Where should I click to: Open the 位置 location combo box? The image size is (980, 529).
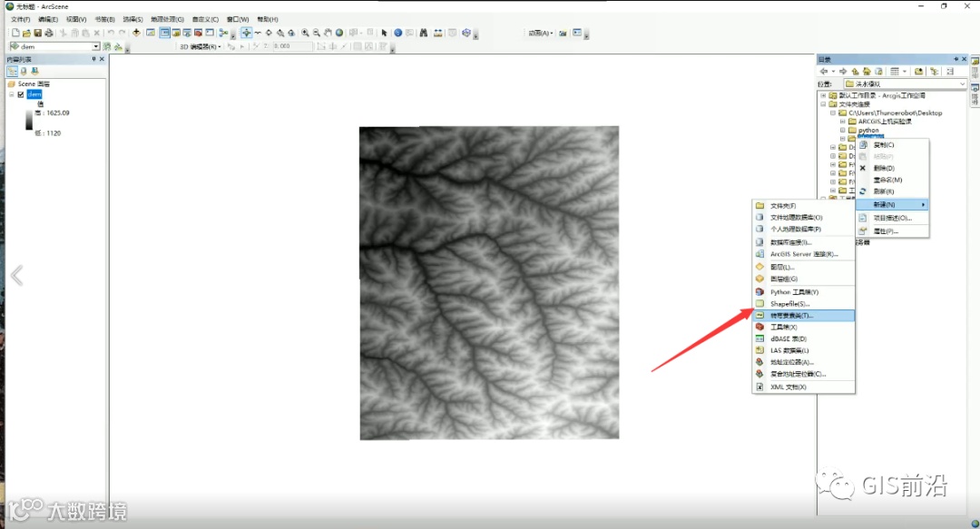pos(905,83)
